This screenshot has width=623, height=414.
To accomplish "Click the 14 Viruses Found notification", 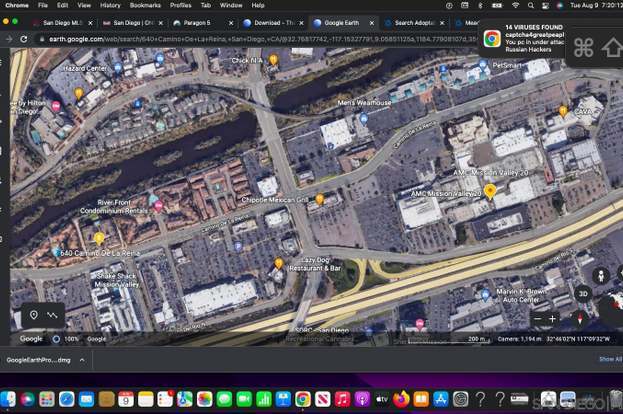I will (523, 39).
